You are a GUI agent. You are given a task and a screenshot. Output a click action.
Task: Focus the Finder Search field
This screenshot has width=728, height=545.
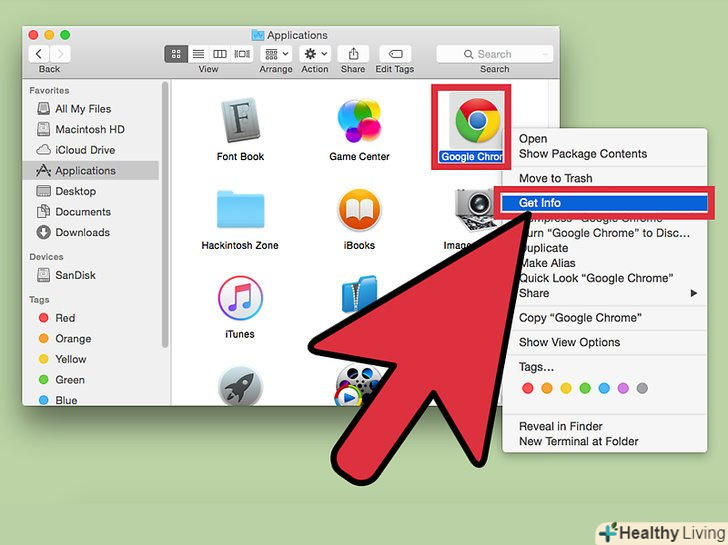(494, 54)
